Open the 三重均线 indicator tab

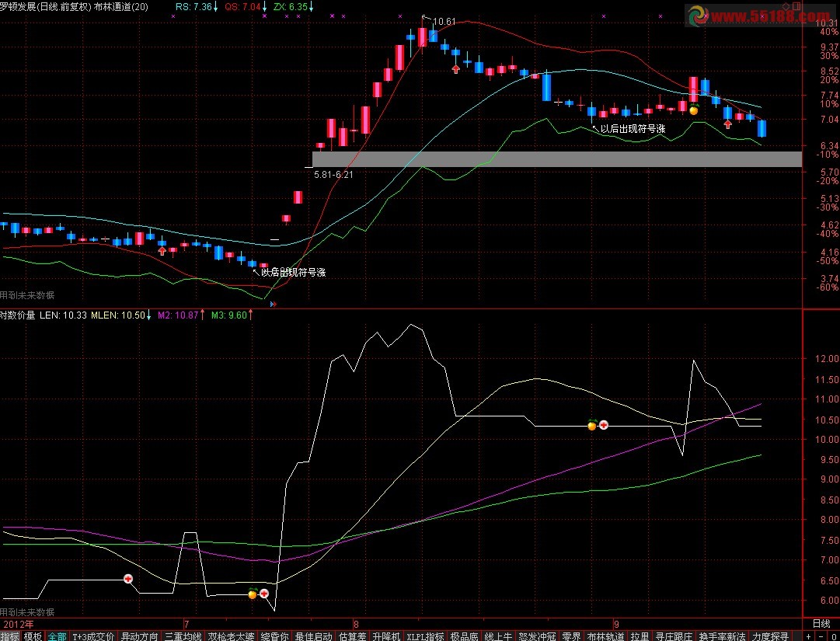pyautogui.click(x=183, y=636)
